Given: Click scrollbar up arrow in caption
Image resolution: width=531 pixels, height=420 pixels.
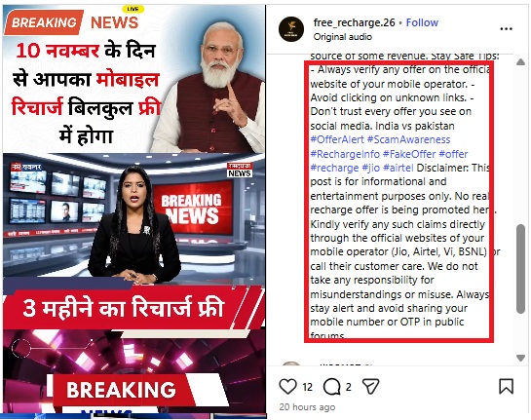Looking at the screenshot, I should pyautogui.click(x=520, y=62).
